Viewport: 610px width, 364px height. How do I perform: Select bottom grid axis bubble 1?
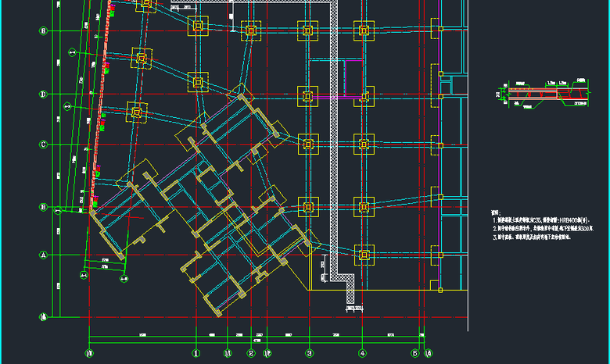(x=196, y=353)
